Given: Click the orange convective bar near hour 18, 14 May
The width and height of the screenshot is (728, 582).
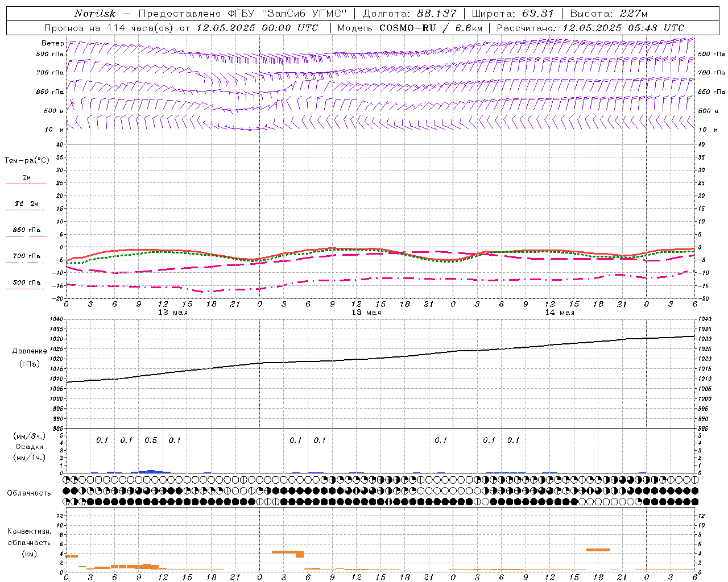Looking at the screenshot, I should pos(598,550).
